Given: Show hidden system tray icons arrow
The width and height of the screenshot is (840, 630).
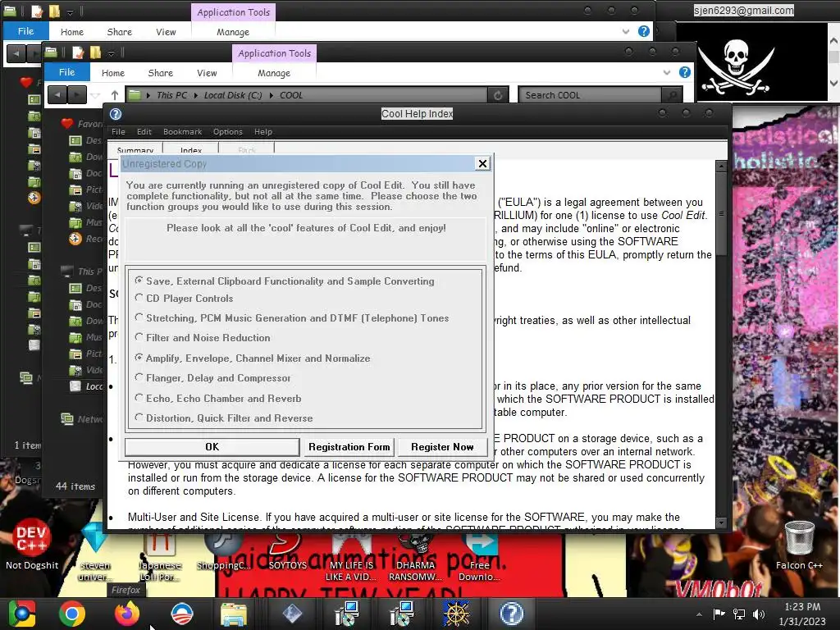Looking at the screenshot, I should [x=699, y=614].
